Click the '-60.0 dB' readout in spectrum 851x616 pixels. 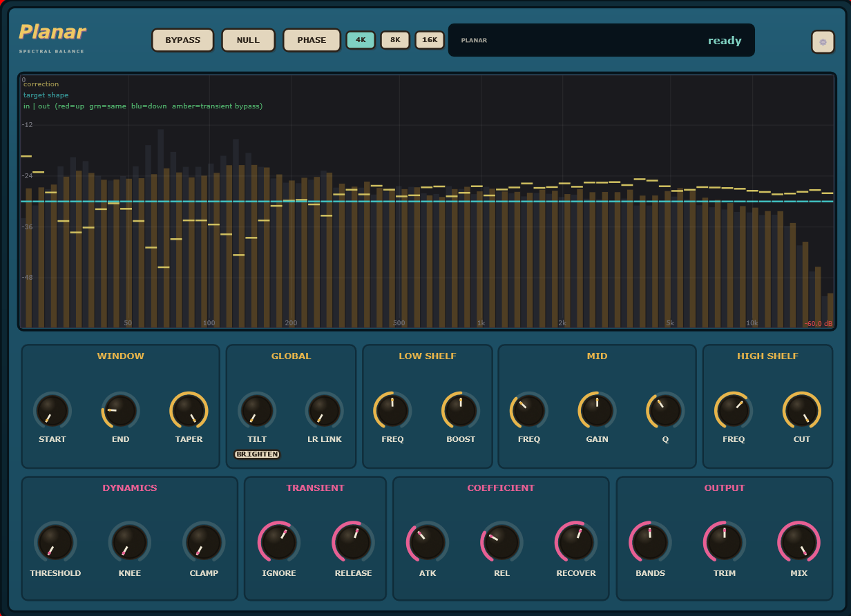(818, 323)
